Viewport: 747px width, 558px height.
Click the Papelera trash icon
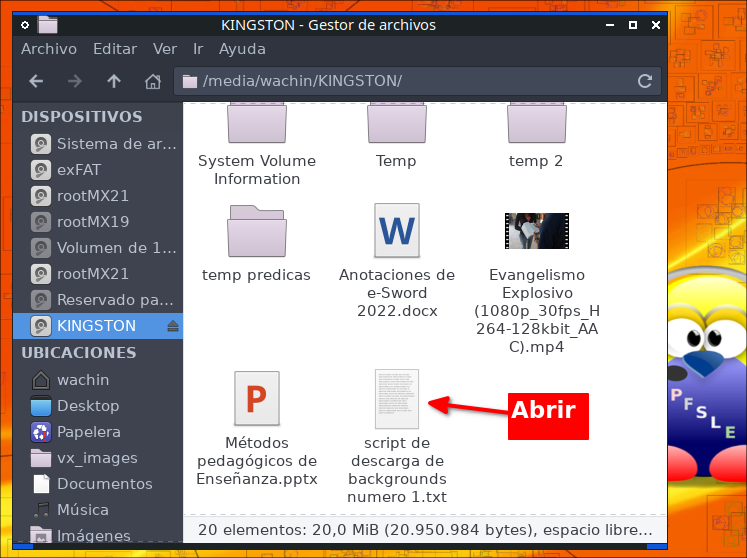[41, 432]
